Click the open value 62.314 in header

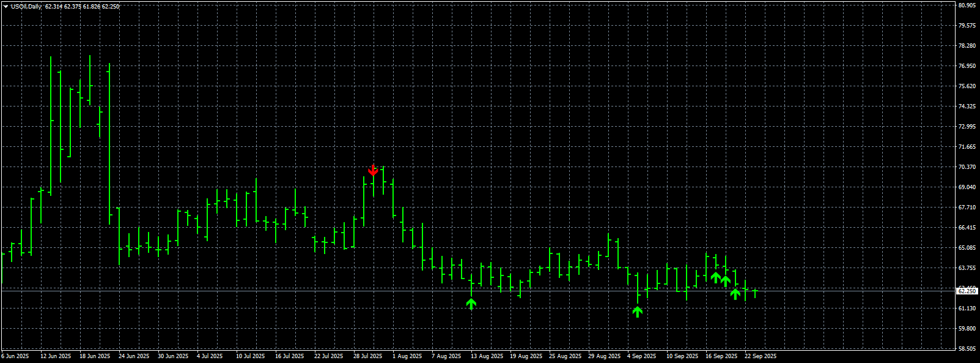[54, 6]
